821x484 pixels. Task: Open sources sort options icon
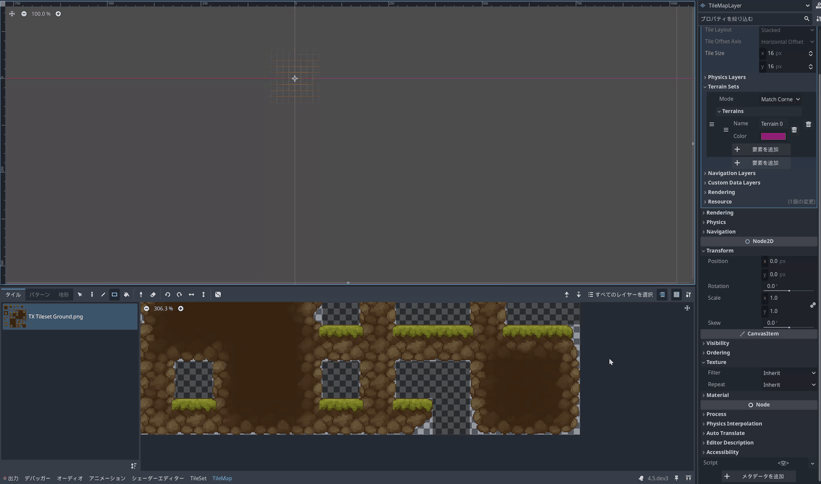tap(134, 466)
